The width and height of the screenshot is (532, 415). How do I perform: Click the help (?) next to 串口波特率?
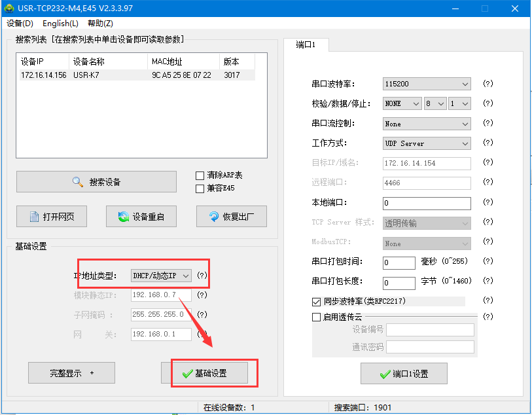point(488,84)
